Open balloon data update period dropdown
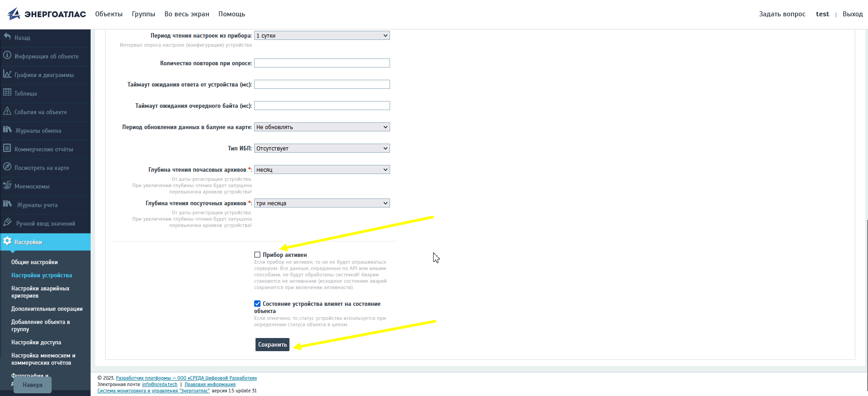868x396 pixels. (x=322, y=127)
